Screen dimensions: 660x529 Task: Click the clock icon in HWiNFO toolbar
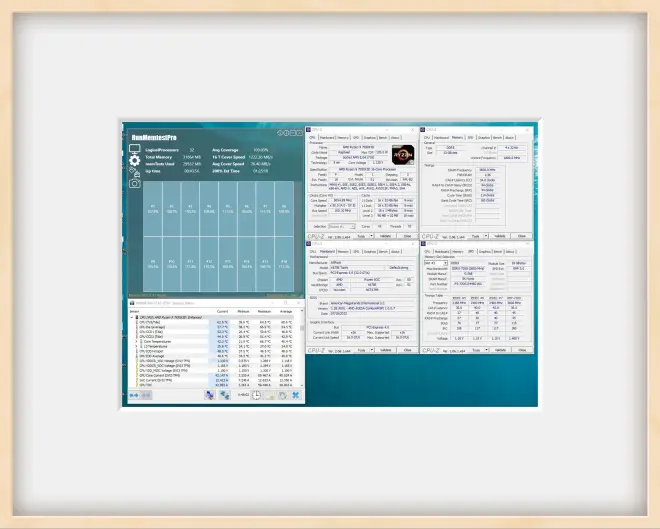pyautogui.click(x=256, y=395)
